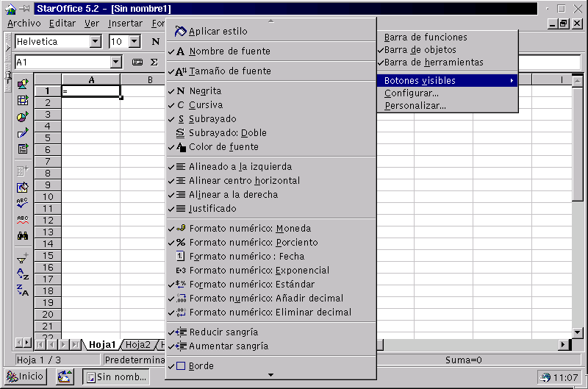Click the Inicio start button

coord(25,376)
